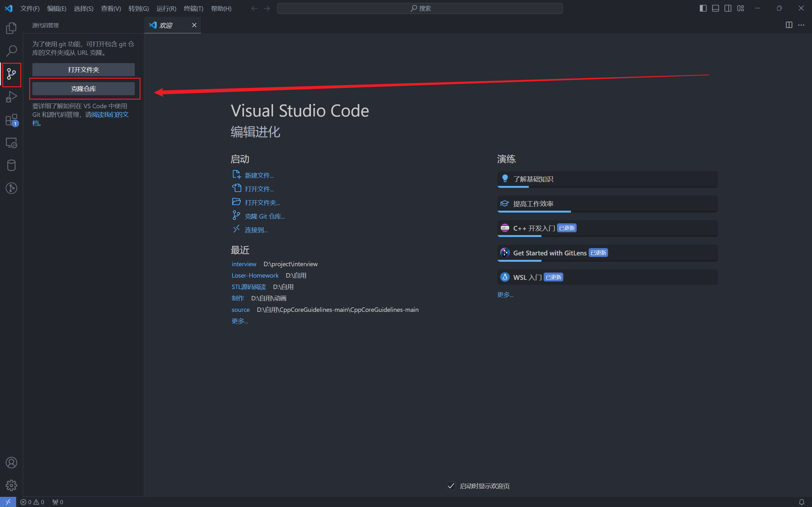The height and width of the screenshot is (507, 812).
Task: Show more recent folders 更多...
Action: click(x=239, y=321)
